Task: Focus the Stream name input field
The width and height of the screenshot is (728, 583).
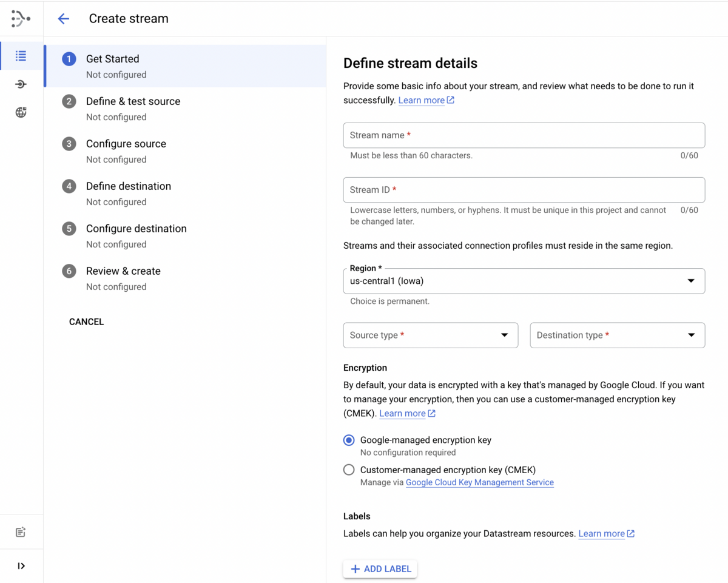Action: [x=524, y=135]
